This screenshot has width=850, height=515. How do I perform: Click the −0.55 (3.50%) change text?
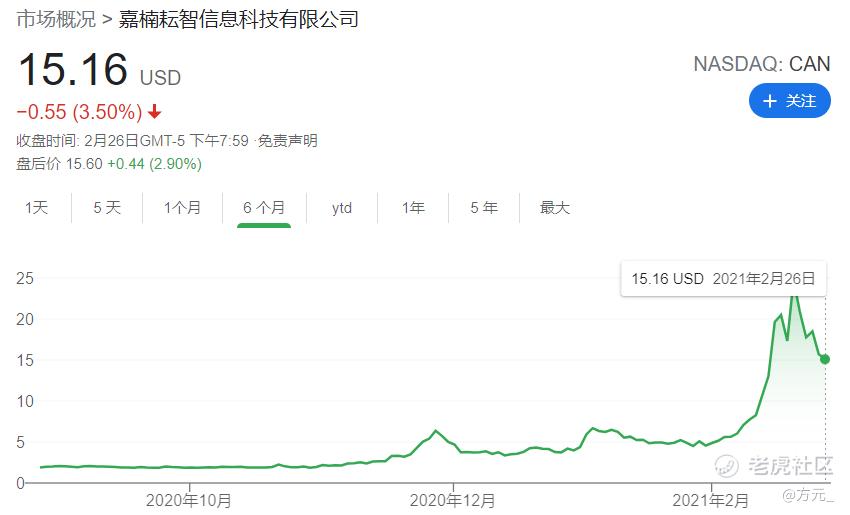(79, 112)
